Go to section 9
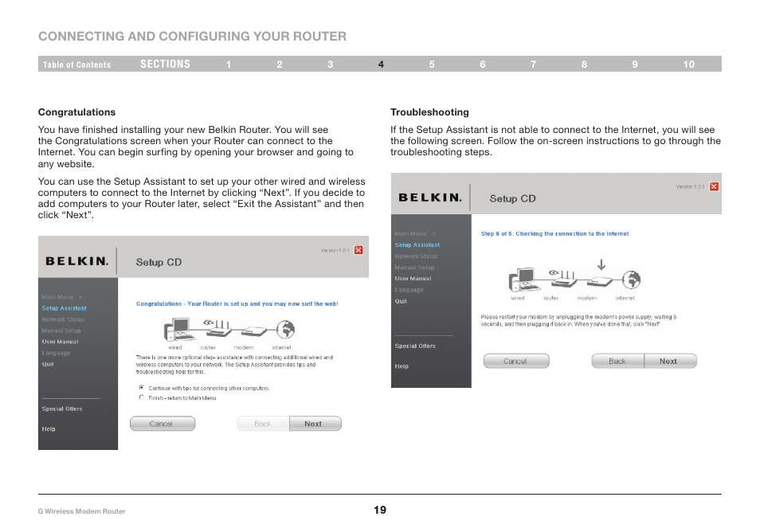 click(635, 65)
